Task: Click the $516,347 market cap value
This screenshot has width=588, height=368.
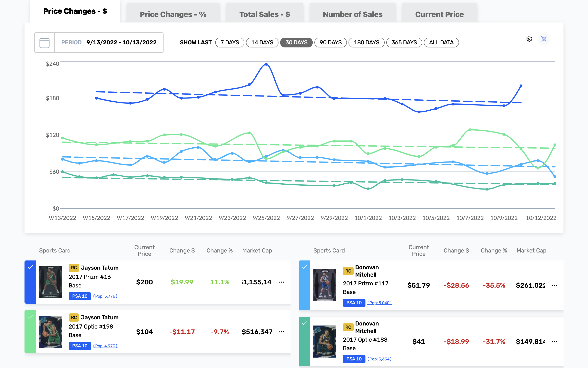Action: point(257,332)
